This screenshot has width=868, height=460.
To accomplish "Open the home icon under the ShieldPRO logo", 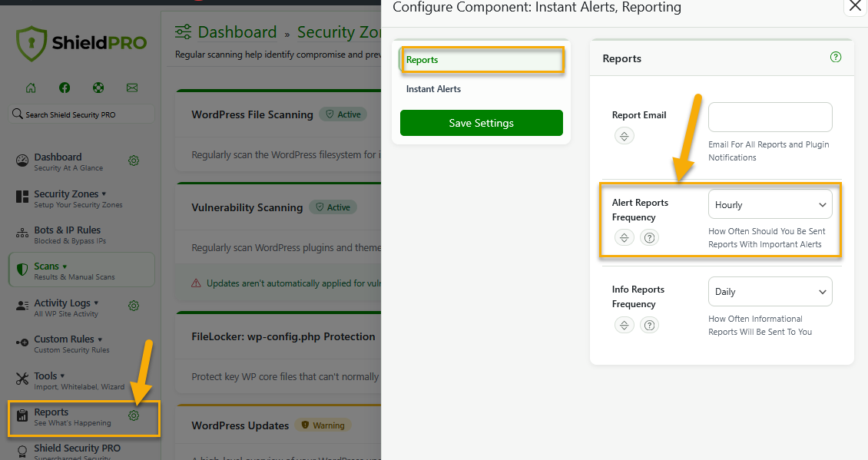I will [31, 88].
